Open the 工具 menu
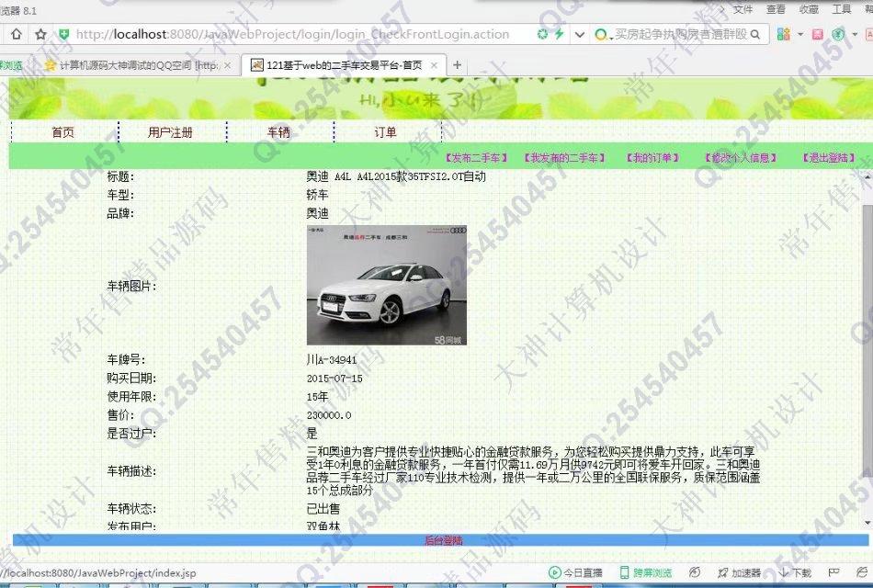873x588 pixels. tap(841, 9)
